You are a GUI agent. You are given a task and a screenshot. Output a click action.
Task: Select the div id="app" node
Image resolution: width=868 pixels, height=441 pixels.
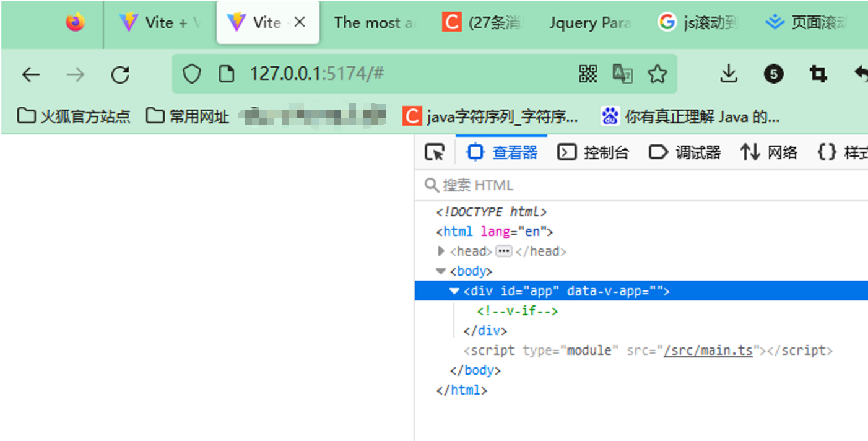(x=566, y=291)
